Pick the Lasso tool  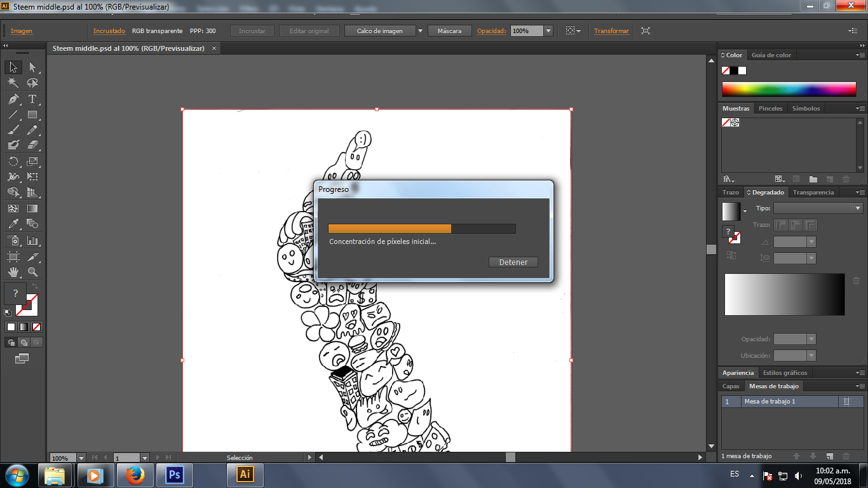[32, 83]
